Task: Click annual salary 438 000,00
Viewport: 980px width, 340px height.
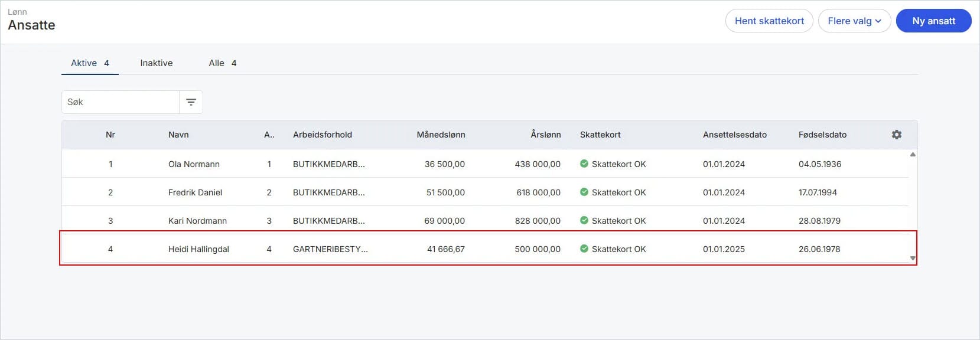Action: (538, 164)
